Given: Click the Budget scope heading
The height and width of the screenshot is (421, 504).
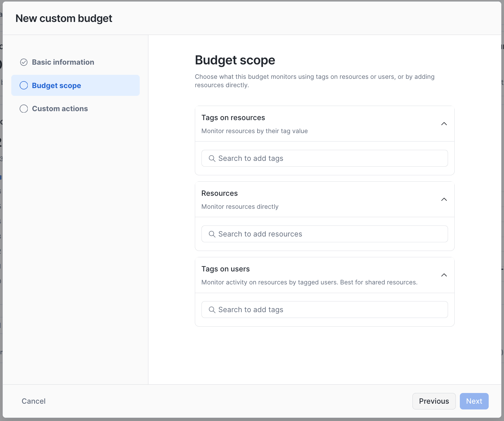Looking at the screenshot, I should point(235,60).
